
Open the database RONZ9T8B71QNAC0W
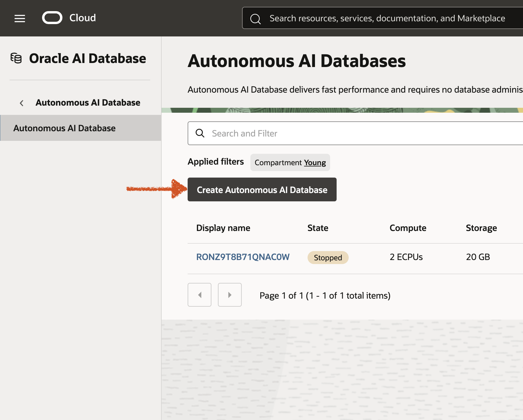243,257
